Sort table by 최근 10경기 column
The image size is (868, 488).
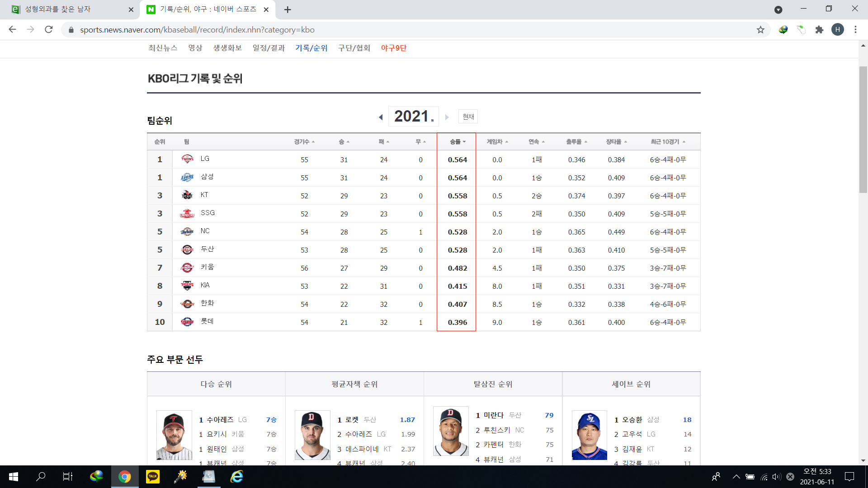[668, 142]
